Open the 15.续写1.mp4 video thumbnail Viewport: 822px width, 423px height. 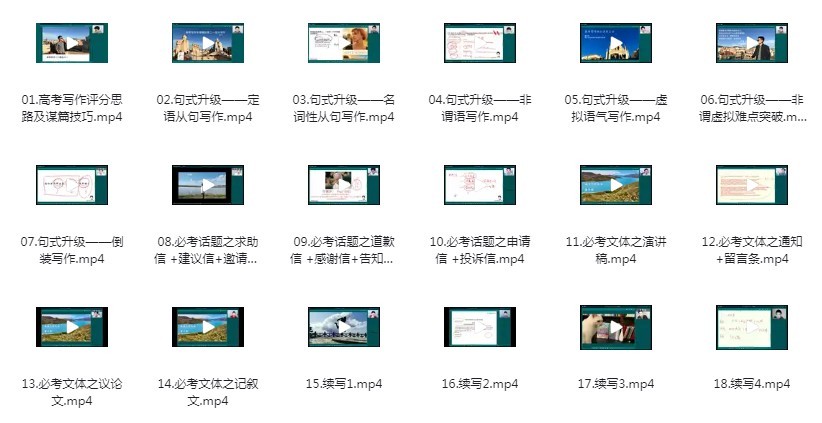(x=344, y=327)
